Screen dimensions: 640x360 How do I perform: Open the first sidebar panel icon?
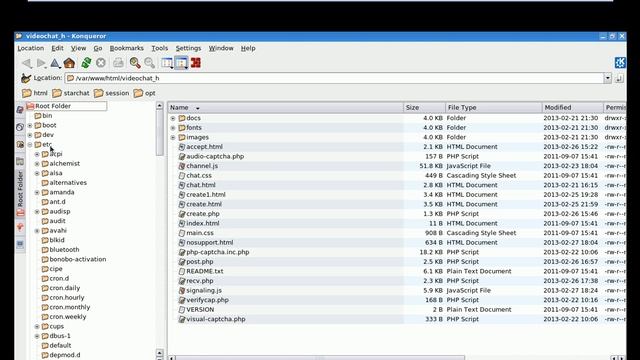(x=20, y=110)
